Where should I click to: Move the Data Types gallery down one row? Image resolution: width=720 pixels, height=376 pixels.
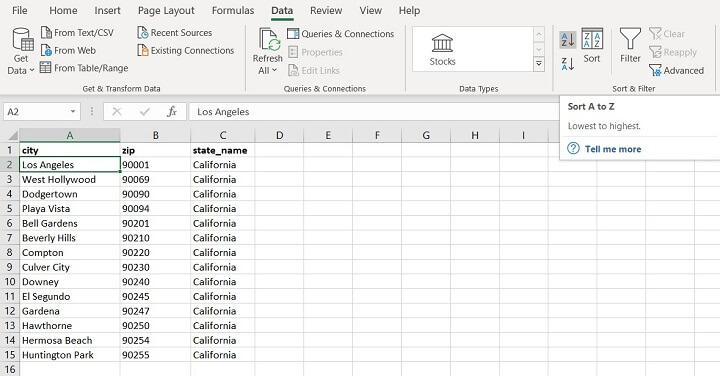tap(539, 49)
